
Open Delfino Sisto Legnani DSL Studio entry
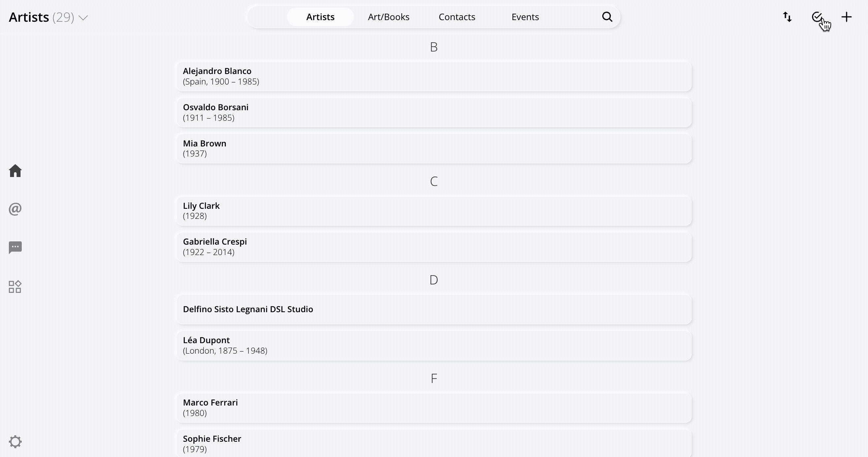click(x=434, y=309)
